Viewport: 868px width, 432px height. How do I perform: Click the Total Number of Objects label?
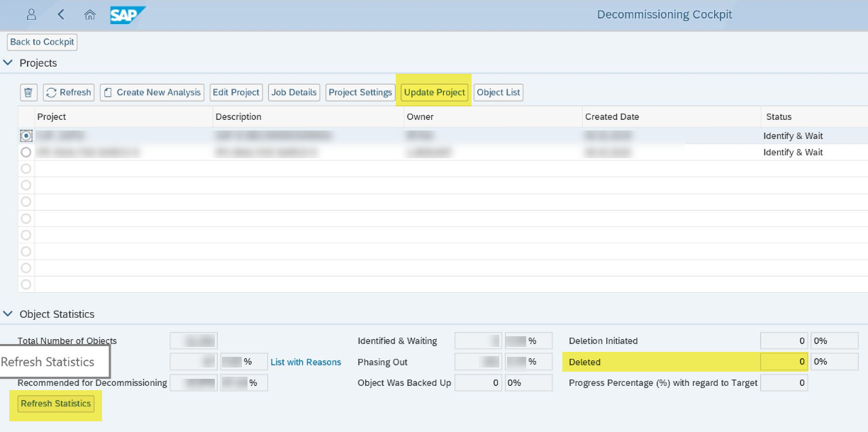pyautogui.click(x=67, y=341)
